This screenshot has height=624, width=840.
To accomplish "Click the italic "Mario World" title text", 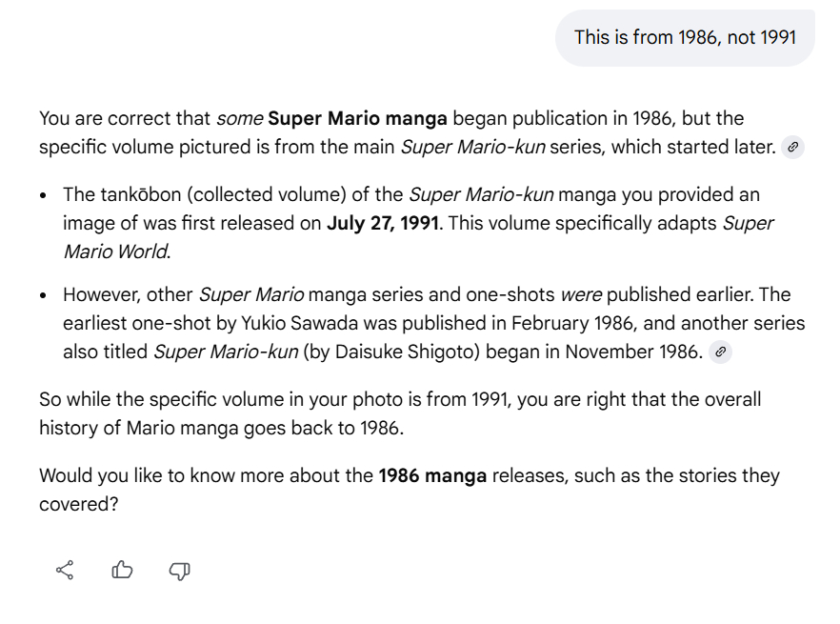I will coord(115,252).
